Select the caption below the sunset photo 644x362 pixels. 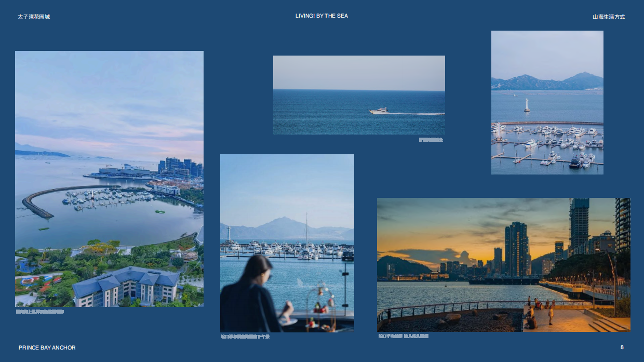tap(404, 336)
